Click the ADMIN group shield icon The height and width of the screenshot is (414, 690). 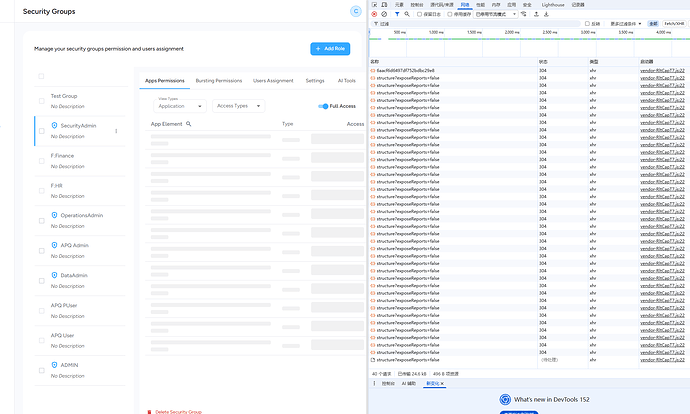pyautogui.click(x=54, y=365)
